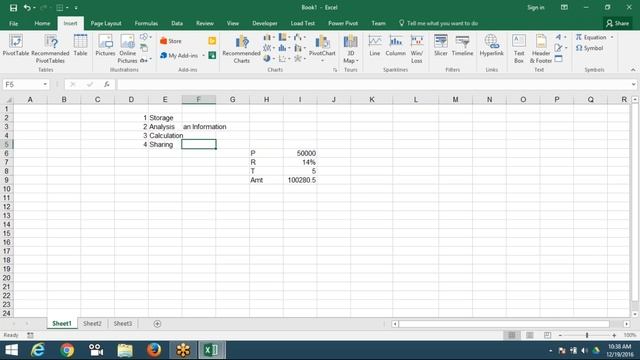Click the Select All corner button

pyautogui.click(x=7, y=100)
